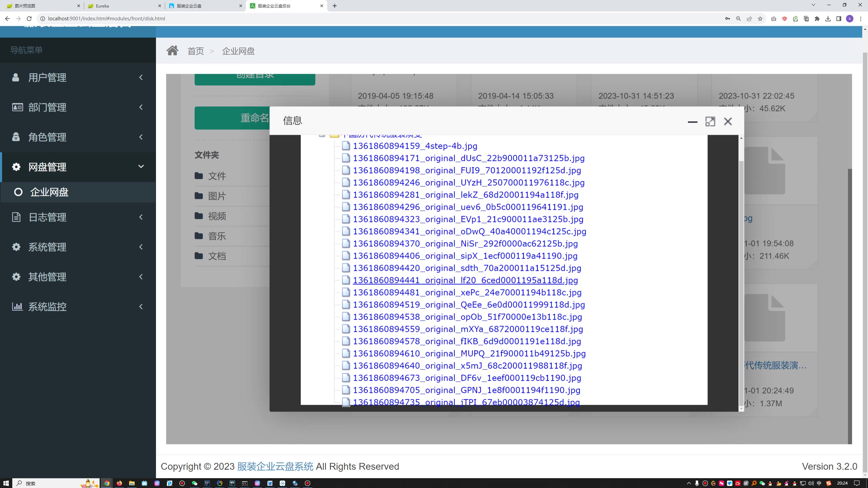Expand 系统监控 chevron arrow
Screen dimensions: 868x488
click(141, 306)
